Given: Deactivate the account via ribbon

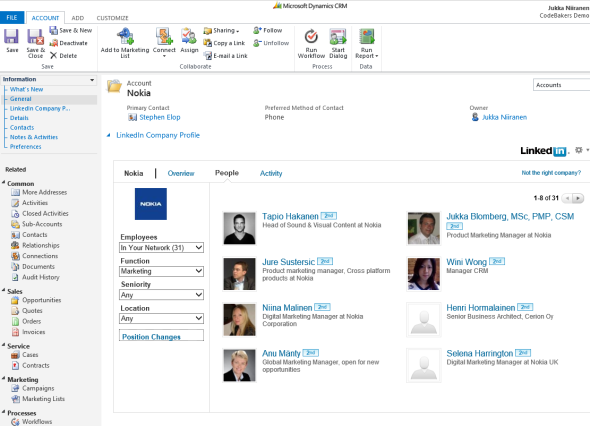Looking at the screenshot, I should click(68, 43).
